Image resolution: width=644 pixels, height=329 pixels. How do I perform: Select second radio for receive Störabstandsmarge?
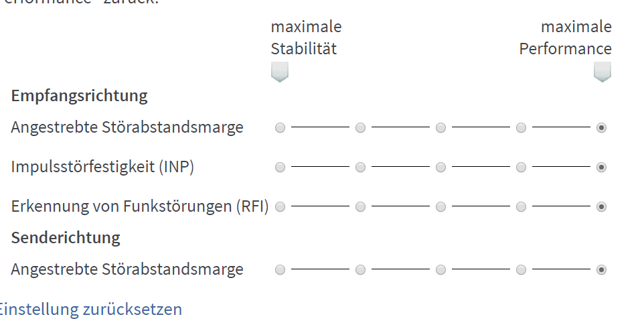coord(360,127)
